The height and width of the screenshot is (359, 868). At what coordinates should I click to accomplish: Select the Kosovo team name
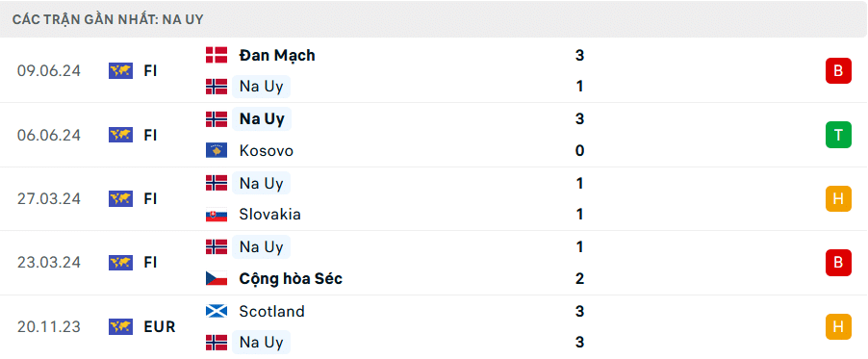[x=267, y=151]
